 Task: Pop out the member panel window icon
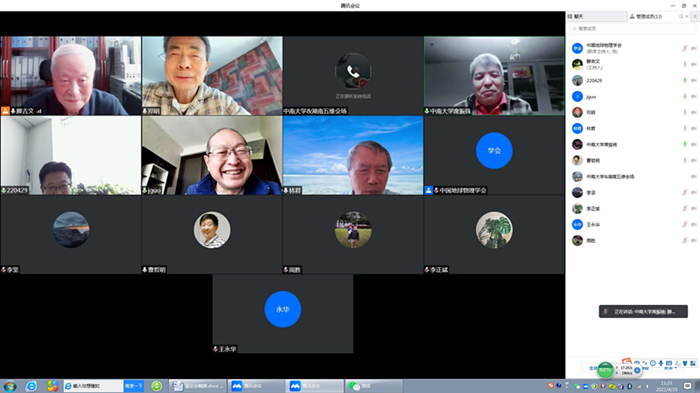681,17
